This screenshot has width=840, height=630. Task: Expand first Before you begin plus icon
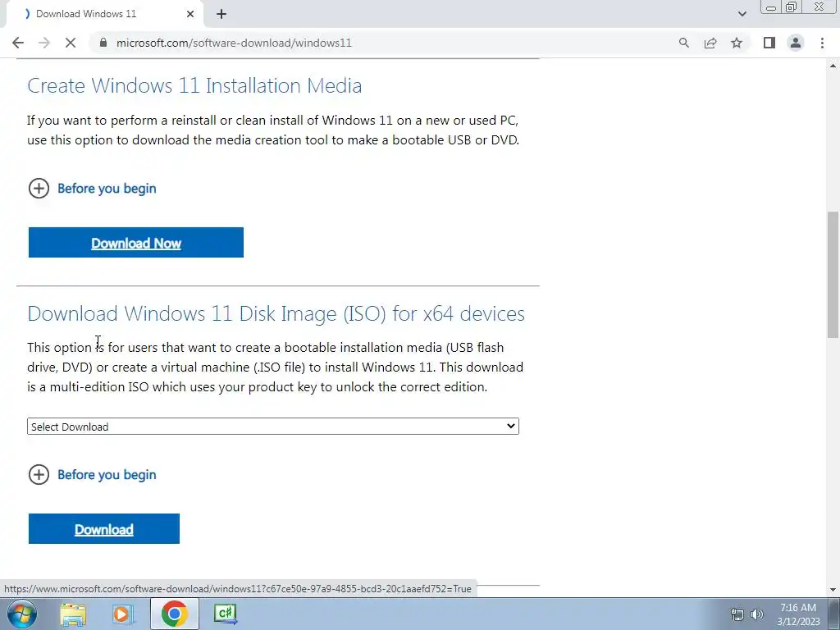tap(39, 189)
